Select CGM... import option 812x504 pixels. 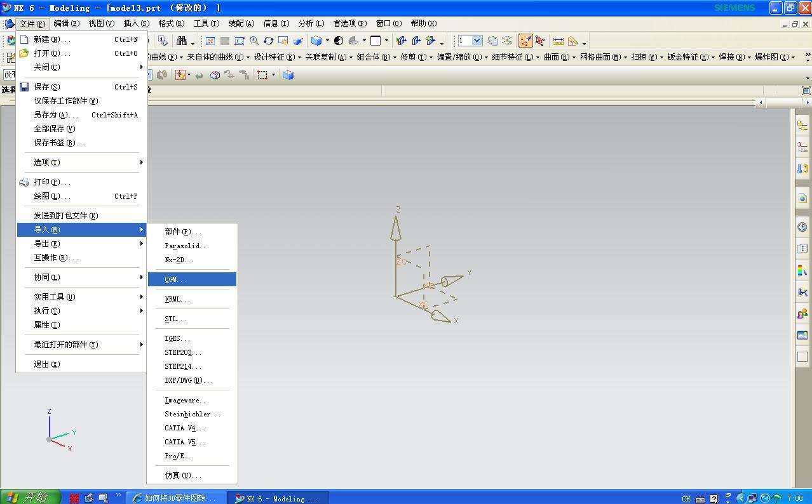(x=192, y=279)
